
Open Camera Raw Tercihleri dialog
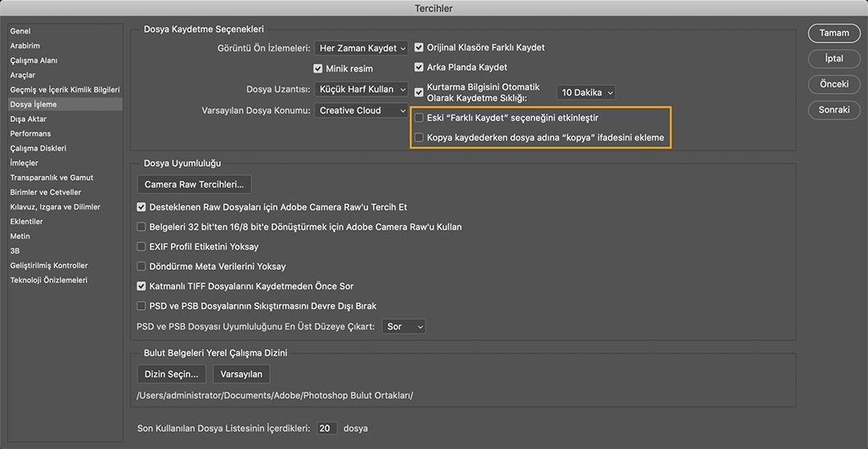click(x=194, y=185)
